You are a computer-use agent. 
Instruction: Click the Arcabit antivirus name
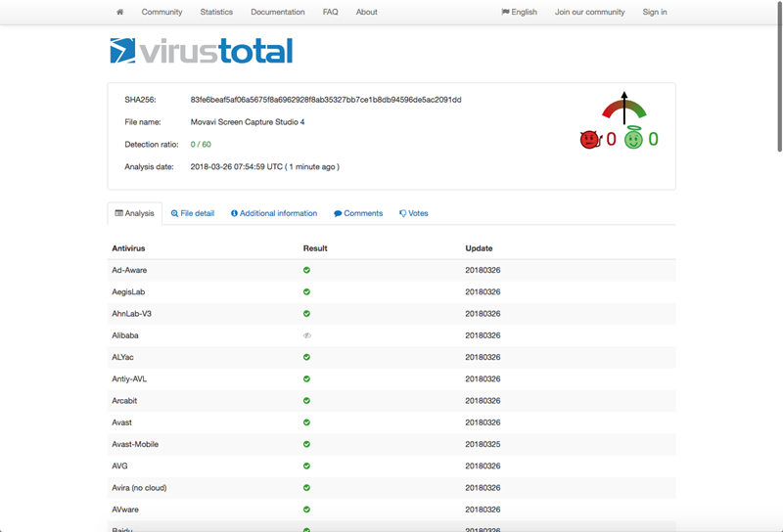click(x=124, y=401)
